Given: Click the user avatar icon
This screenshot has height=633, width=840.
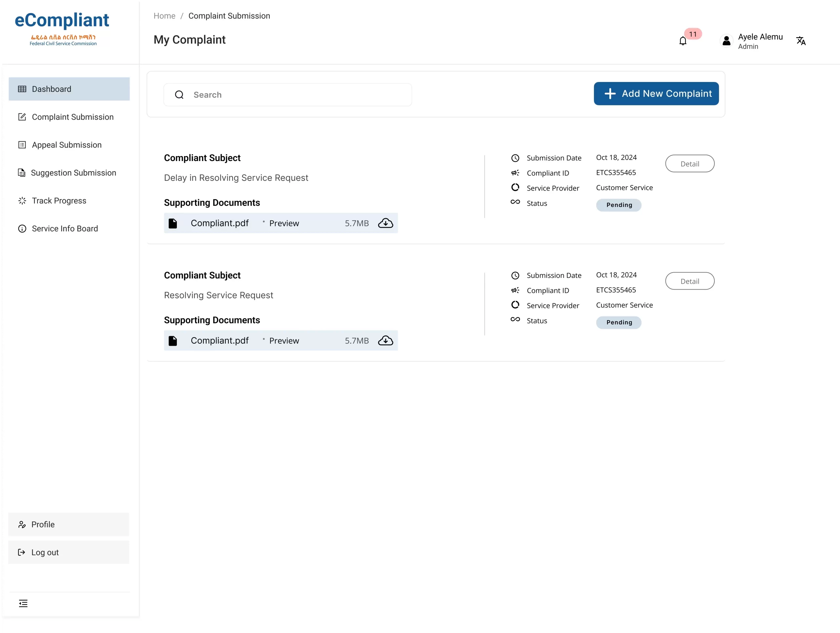Looking at the screenshot, I should (726, 41).
